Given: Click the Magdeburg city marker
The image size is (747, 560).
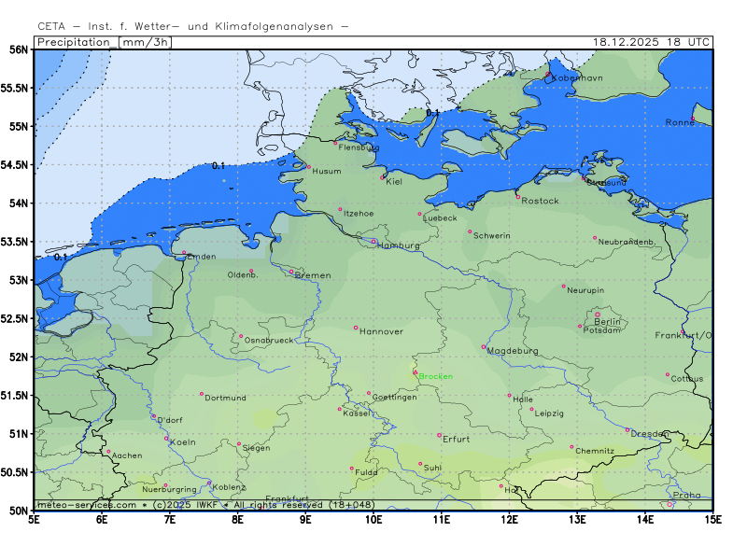Looking at the screenshot, I should click(484, 347).
